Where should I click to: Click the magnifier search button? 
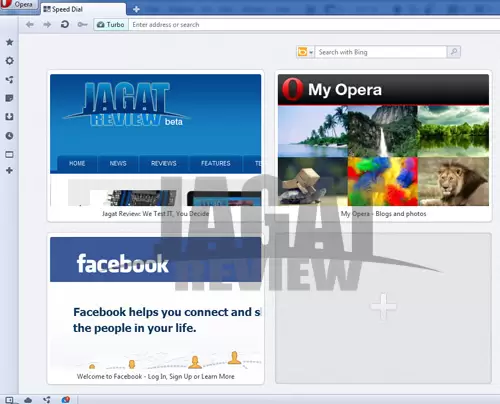(454, 52)
